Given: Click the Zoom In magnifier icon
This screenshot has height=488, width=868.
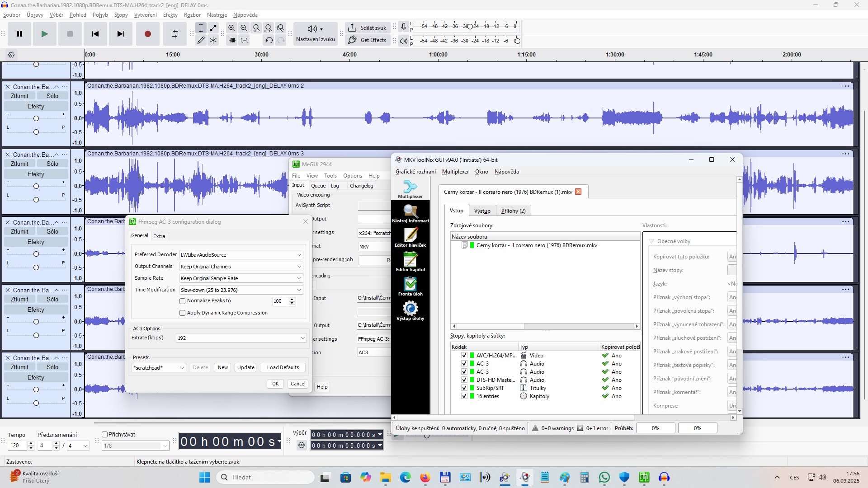Looking at the screenshot, I should pyautogui.click(x=231, y=28).
